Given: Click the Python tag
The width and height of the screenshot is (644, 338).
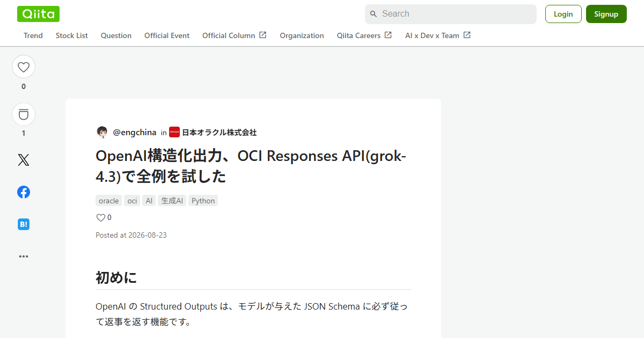Looking at the screenshot, I should pos(203,201).
